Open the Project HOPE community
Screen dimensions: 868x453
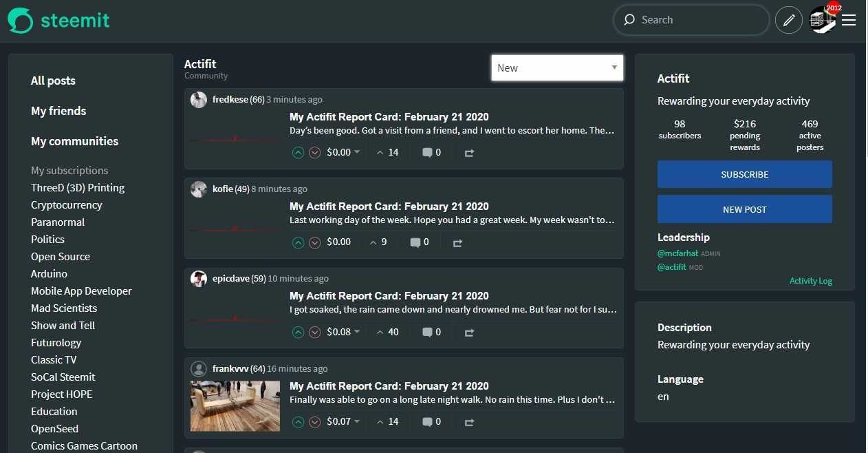tap(61, 394)
